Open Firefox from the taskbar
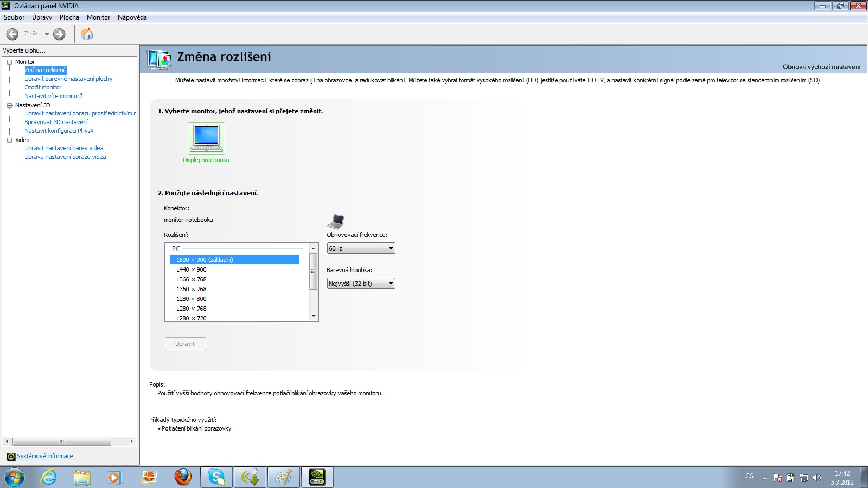This screenshot has width=868, height=488. [x=183, y=477]
